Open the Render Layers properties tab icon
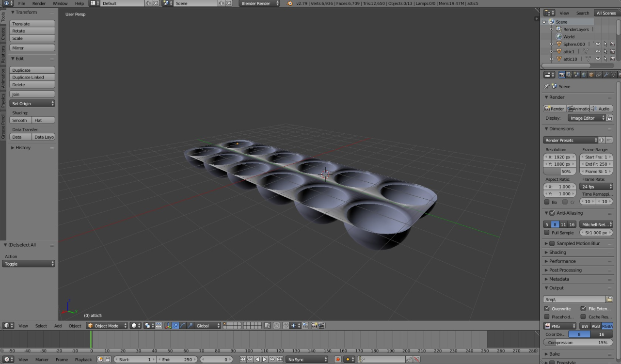621x364 pixels. [569, 75]
